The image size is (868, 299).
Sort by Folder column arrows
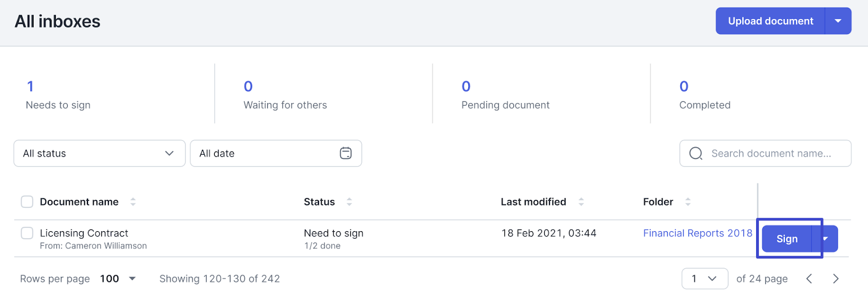(688, 202)
